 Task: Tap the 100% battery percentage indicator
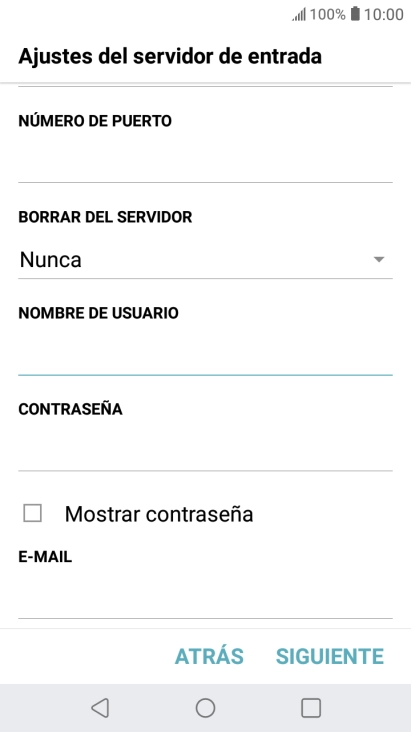click(x=327, y=14)
